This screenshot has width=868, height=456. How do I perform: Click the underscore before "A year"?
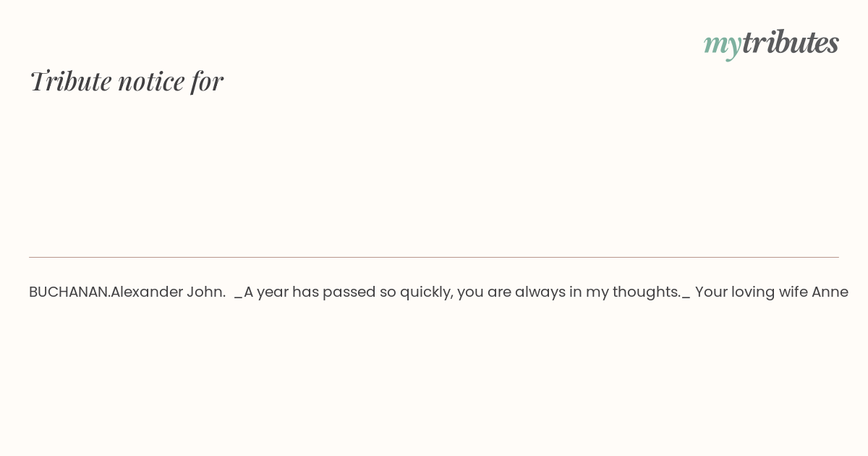(x=239, y=297)
